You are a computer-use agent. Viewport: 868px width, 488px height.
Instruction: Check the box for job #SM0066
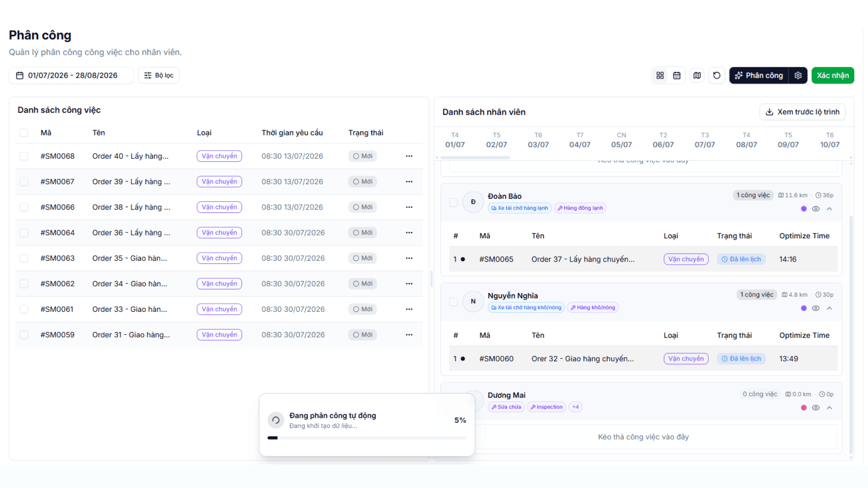pyautogui.click(x=24, y=207)
